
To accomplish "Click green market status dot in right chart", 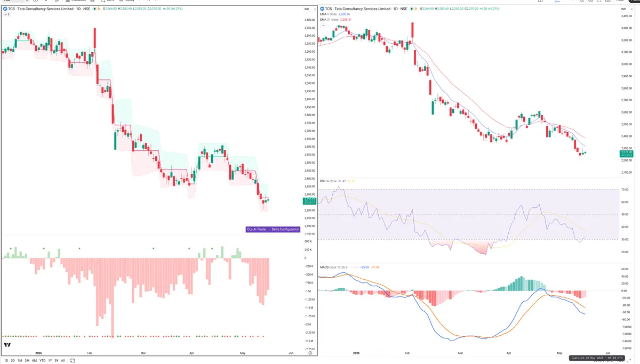I will click(412, 9).
